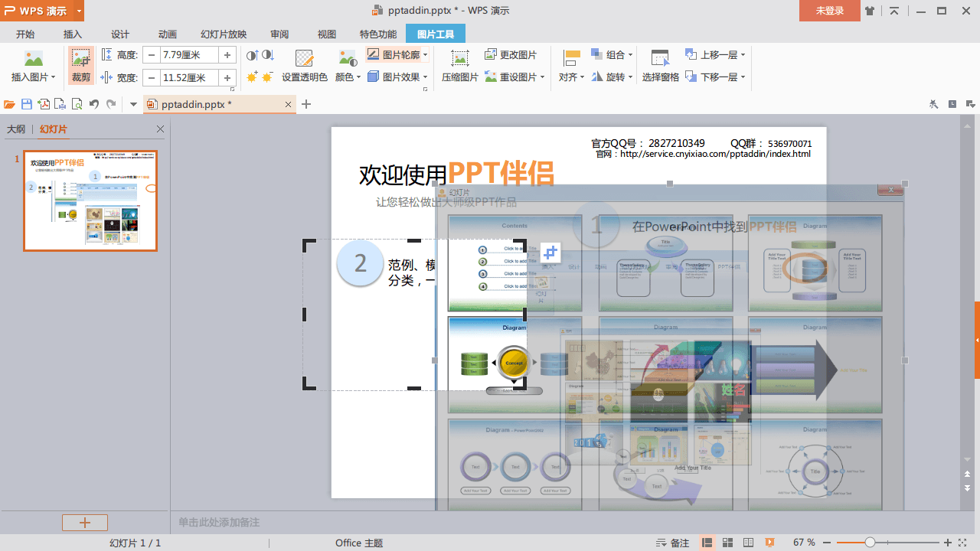
Task: Click the 设置透明色 transparent color tool
Action: [304, 66]
